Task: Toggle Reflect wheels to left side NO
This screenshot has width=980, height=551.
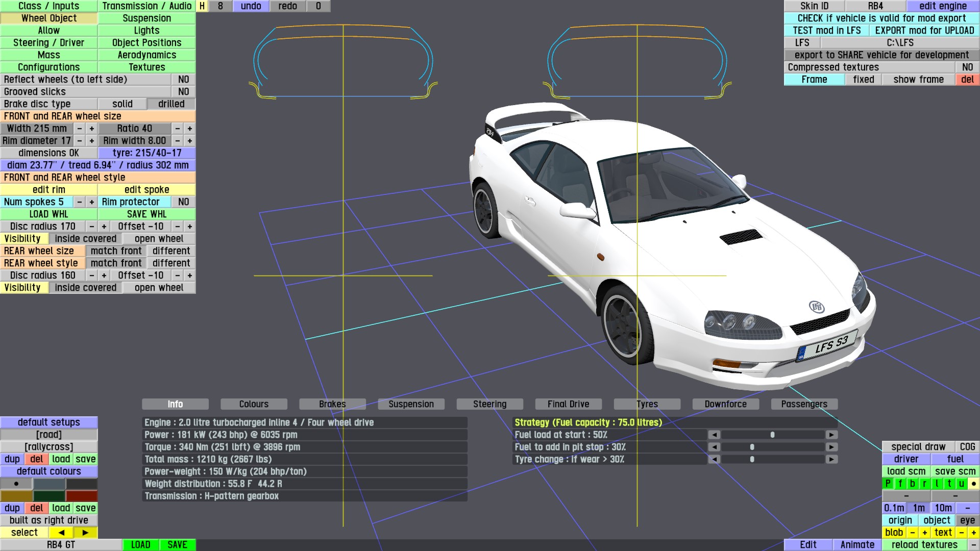Action: point(183,80)
